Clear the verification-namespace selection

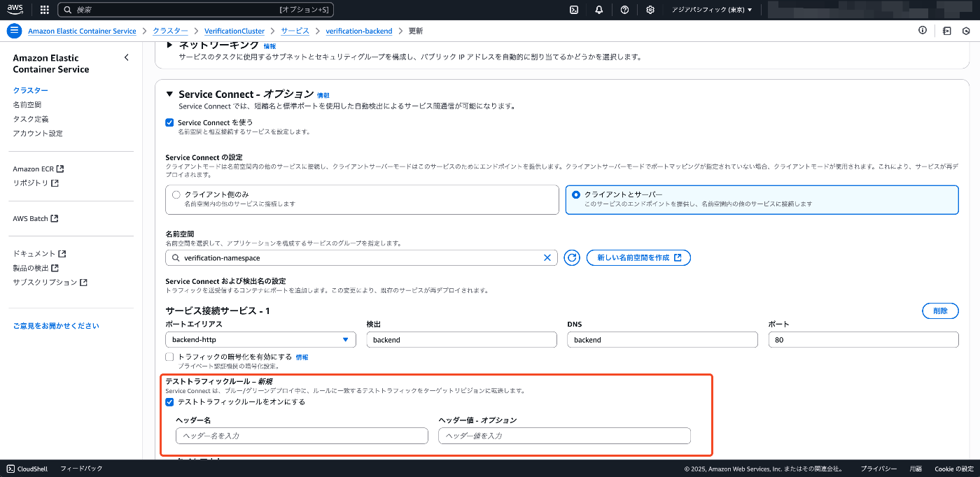click(547, 258)
